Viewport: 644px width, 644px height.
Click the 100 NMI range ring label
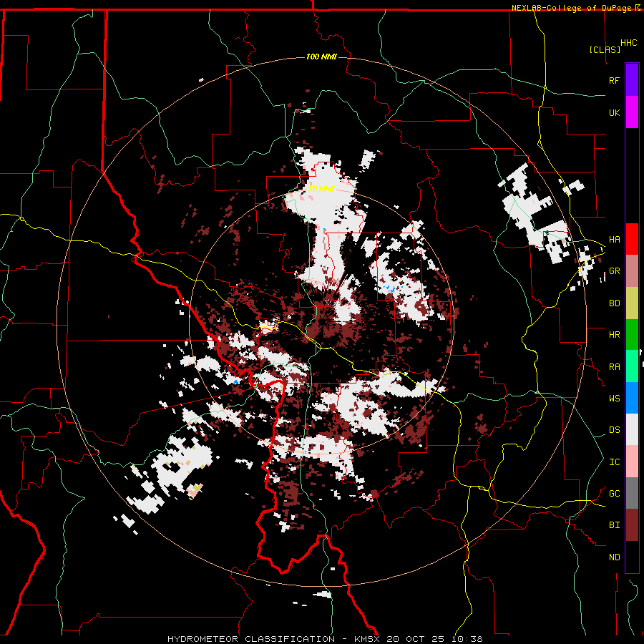click(x=321, y=57)
